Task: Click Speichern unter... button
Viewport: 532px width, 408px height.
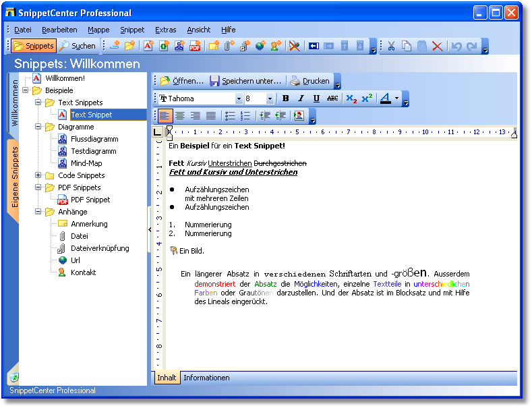Action: click(x=245, y=81)
